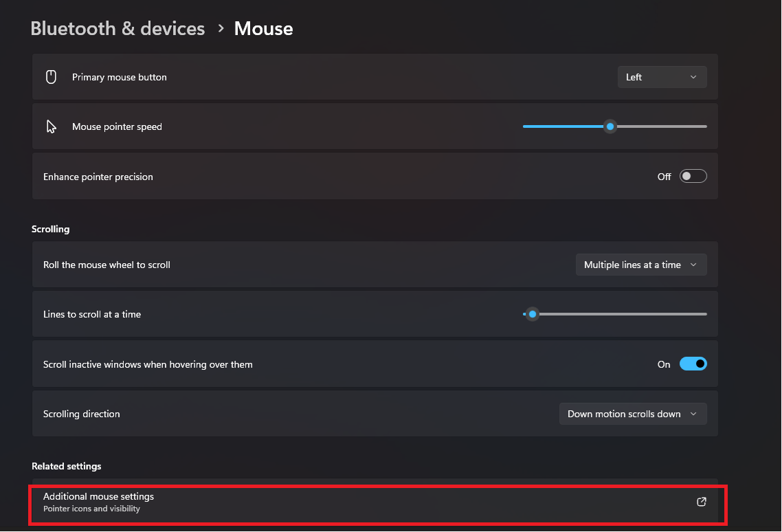Click the external link icon for Additional mouse settings

pos(701,502)
